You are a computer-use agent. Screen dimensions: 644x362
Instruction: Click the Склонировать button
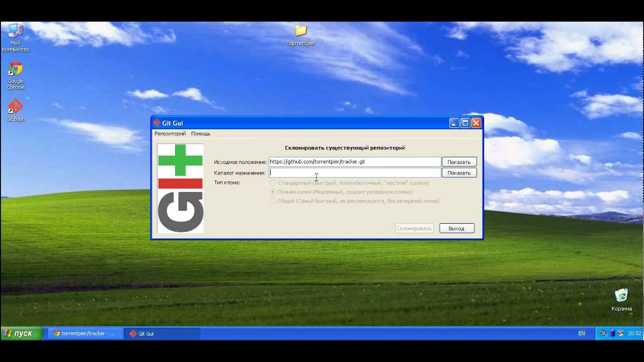[x=414, y=228]
